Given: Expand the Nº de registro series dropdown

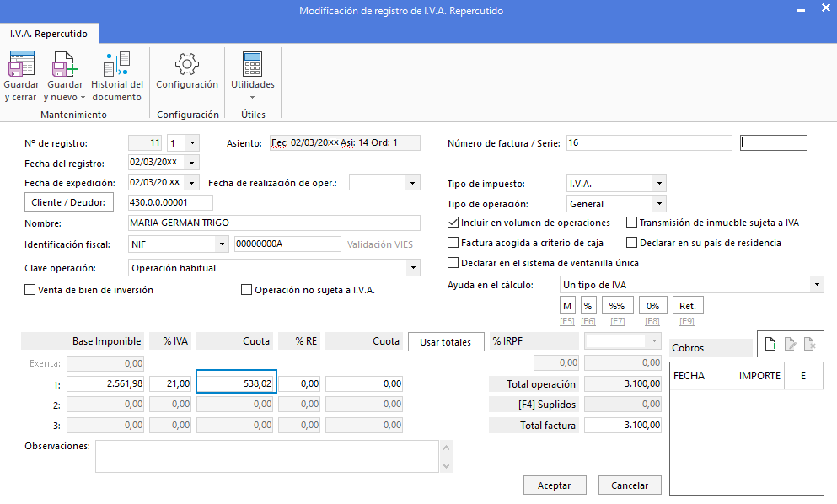Looking at the screenshot, I should (x=193, y=142).
